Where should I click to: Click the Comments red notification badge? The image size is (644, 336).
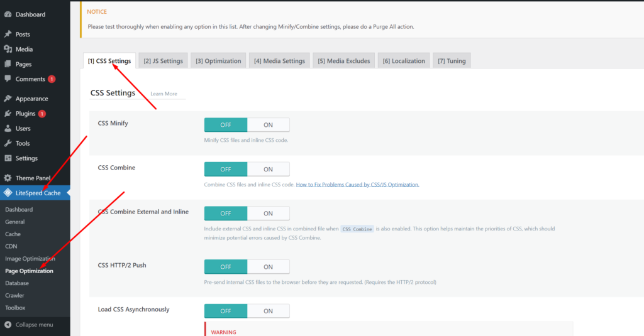(x=52, y=79)
